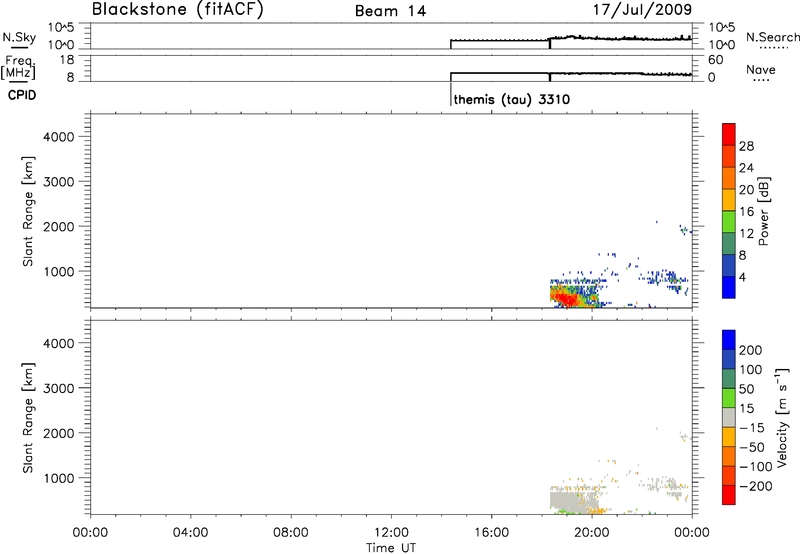Pick the light green Power segment between 12 and 16
This screenshot has width=800, height=554.
tap(729, 221)
